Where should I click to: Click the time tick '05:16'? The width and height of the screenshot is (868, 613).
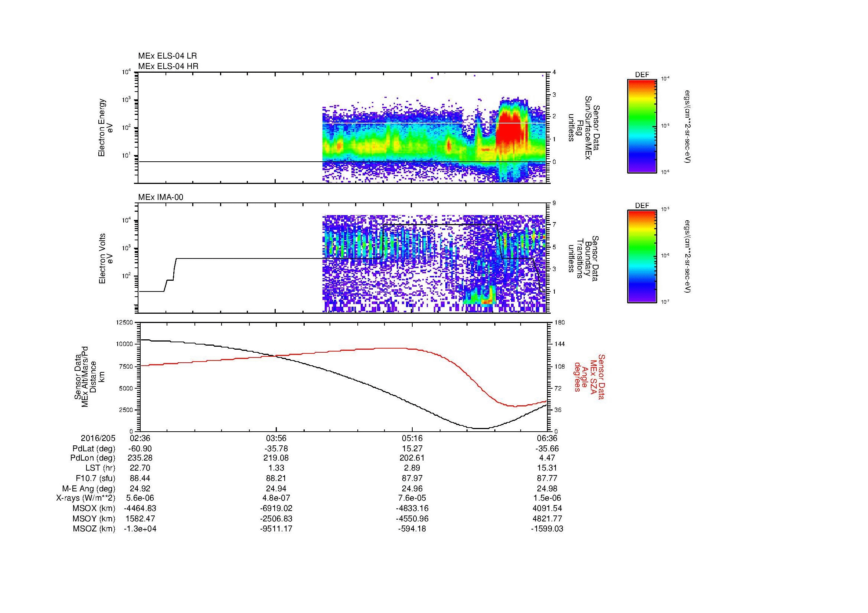(x=412, y=438)
